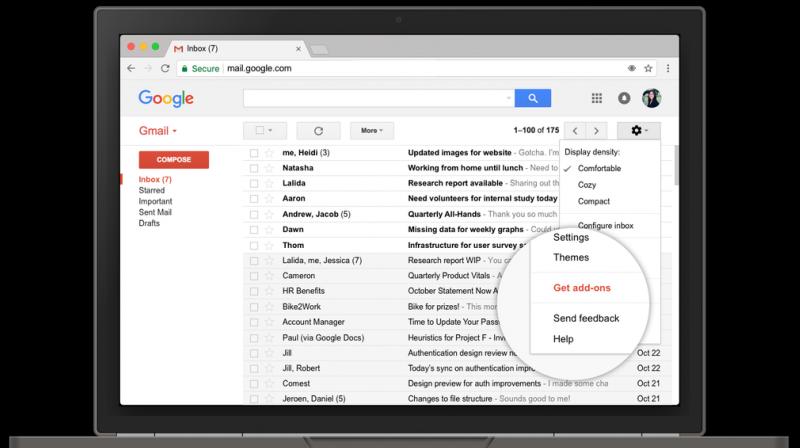Image resolution: width=800 pixels, height=448 pixels.
Task: Open Settings from the gear menu
Action: (571, 237)
